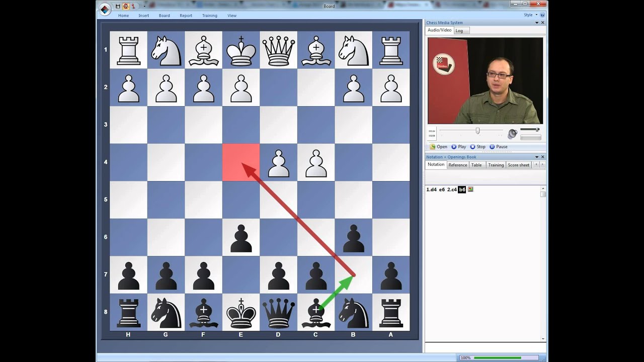The image size is (644, 362).
Task: Open the Home ribbon tab
Action: [123, 16]
